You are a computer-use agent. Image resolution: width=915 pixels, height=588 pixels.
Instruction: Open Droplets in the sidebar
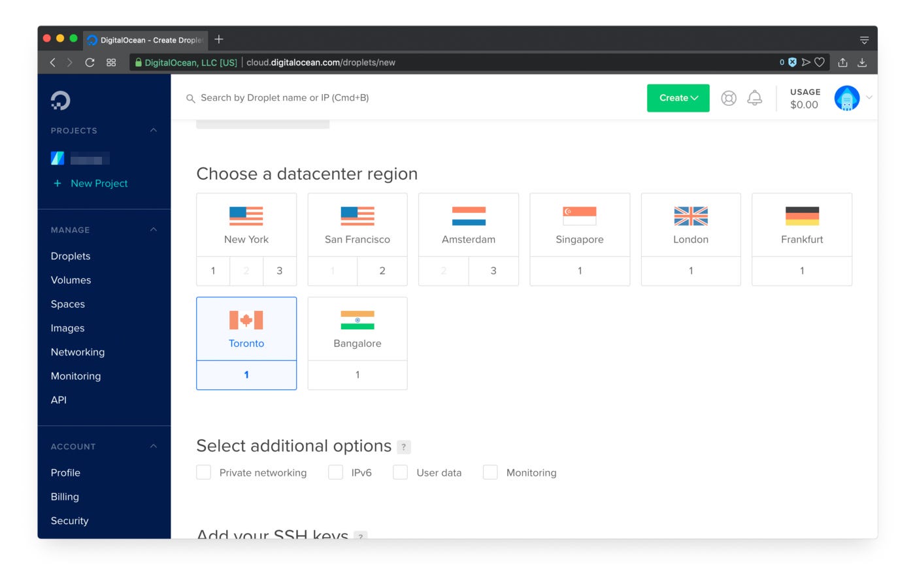(x=71, y=256)
